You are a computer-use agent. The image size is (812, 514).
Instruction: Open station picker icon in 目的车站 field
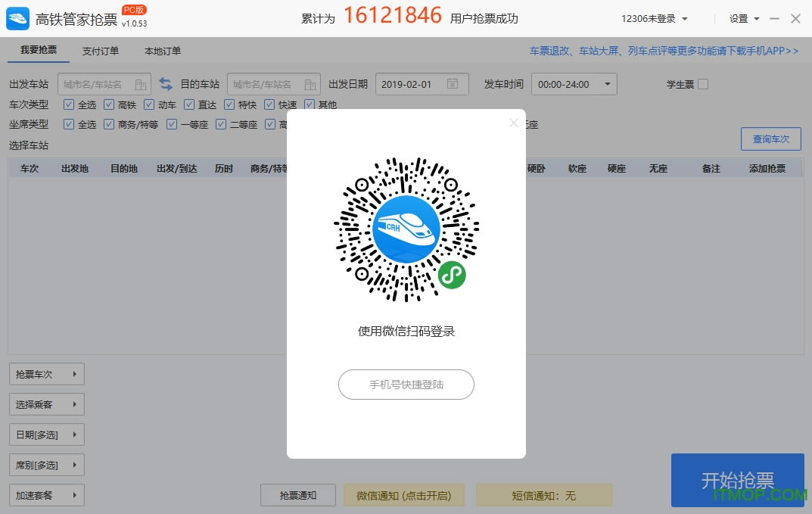310,85
